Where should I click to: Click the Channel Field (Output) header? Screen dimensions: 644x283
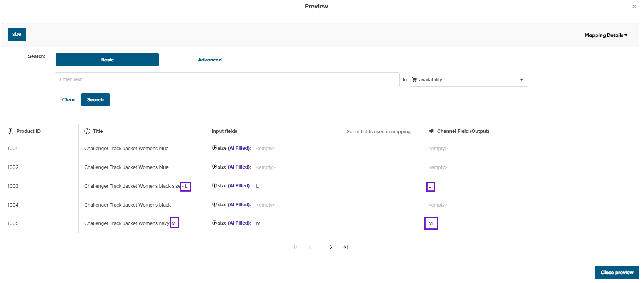click(463, 131)
